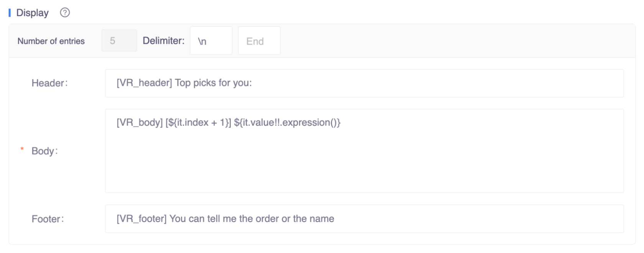The height and width of the screenshot is (253, 644).
Task: Click the blue bar marker before Display
Action: coord(10,13)
